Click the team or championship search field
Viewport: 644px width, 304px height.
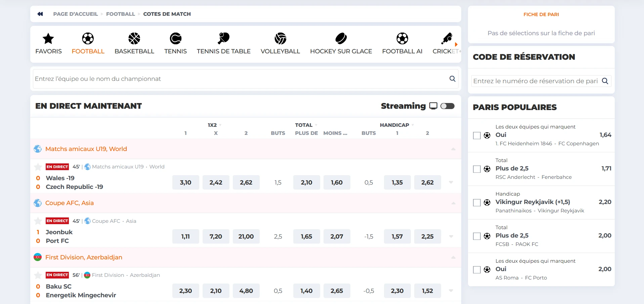pos(240,79)
